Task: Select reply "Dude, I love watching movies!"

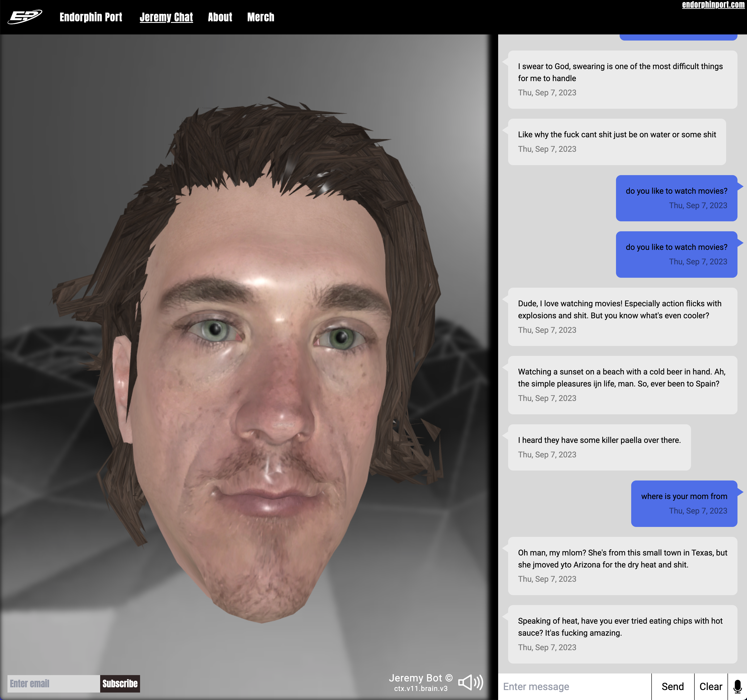Action: [x=623, y=316]
